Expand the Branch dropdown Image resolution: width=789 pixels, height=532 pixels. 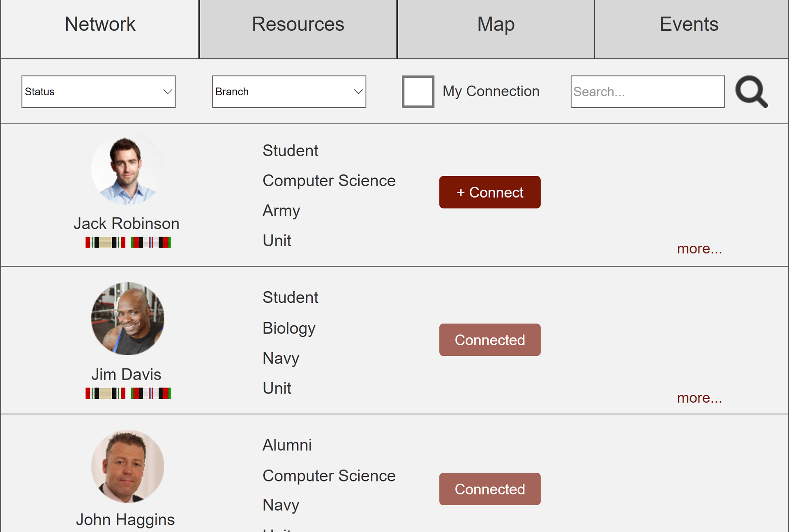[x=289, y=92]
